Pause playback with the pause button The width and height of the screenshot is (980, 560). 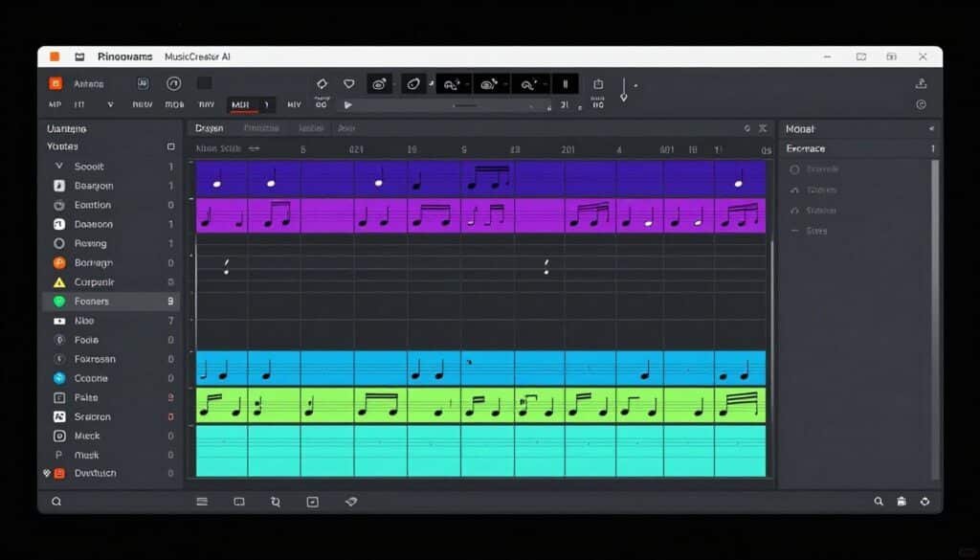point(565,83)
